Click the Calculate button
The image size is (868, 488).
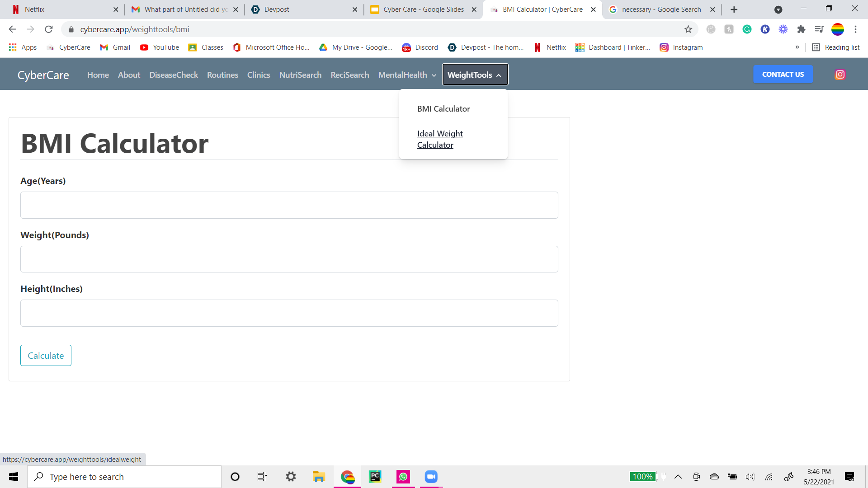click(x=46, y=356)
